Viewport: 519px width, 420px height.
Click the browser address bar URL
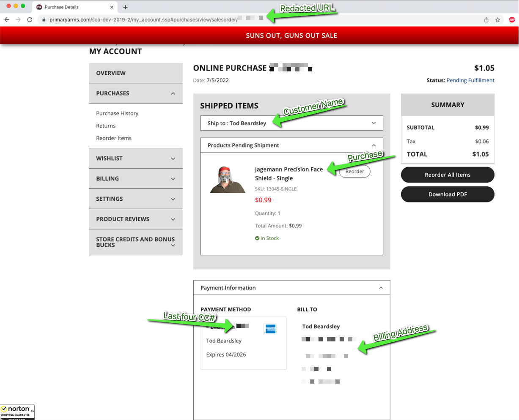click(140, 19)
